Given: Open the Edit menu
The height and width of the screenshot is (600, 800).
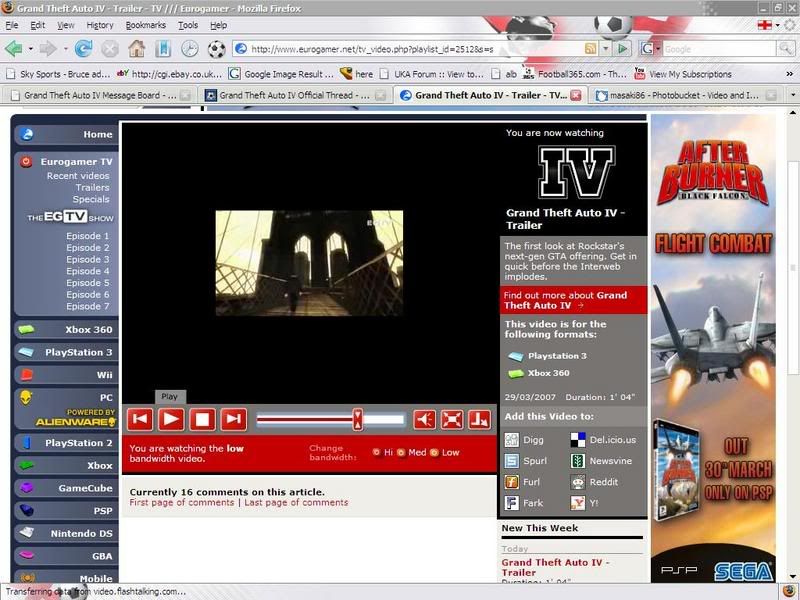Looking at the screenshot, I should (37, 25).
